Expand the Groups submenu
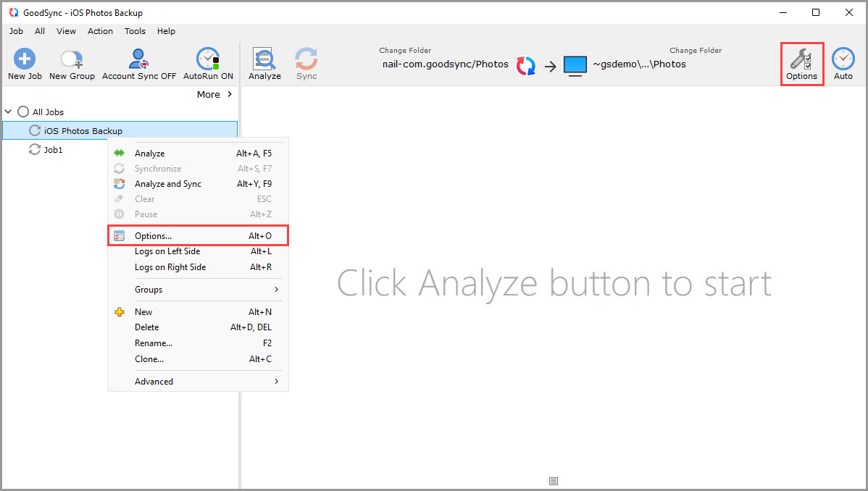Image resolution: width=868 pixels, height=491 pixels. click(148, 289)
